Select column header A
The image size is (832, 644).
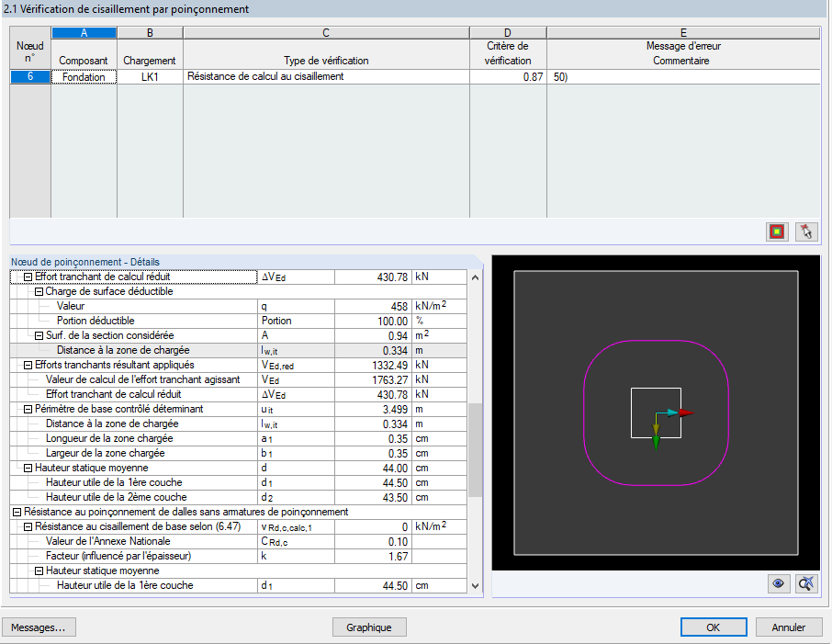click(x=84, y=33)
